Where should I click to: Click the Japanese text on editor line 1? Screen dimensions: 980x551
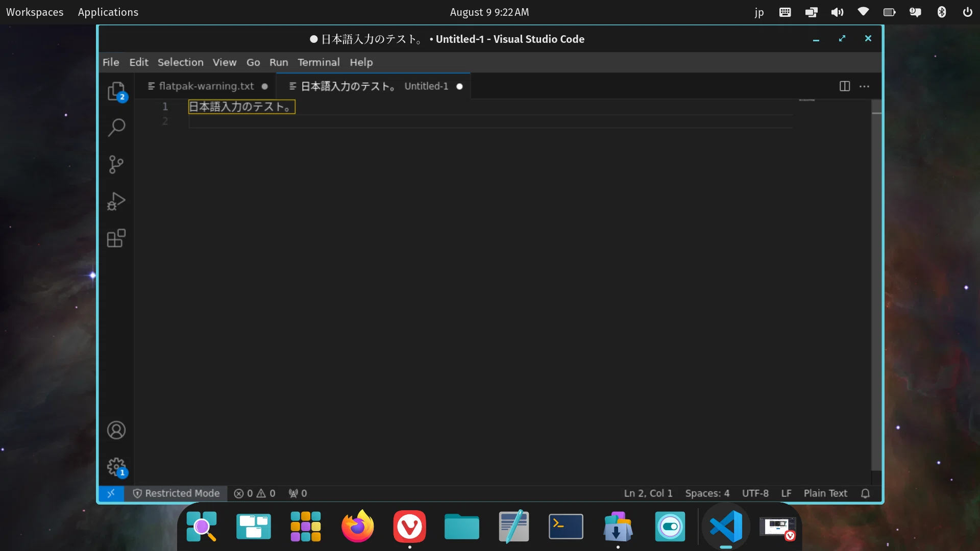tap(241, 107)
